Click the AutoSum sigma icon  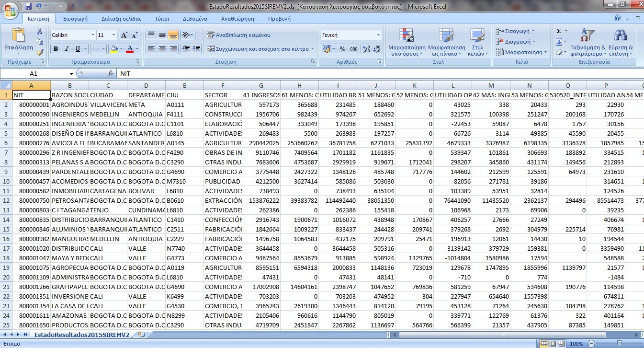559,31
